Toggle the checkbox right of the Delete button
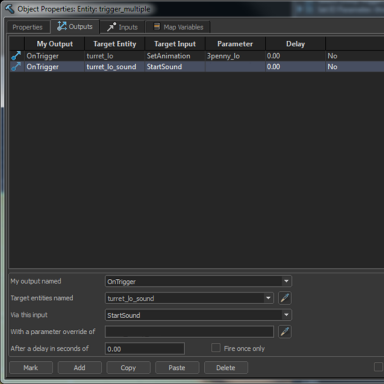 pyautogui.click(x=378, y=367)
